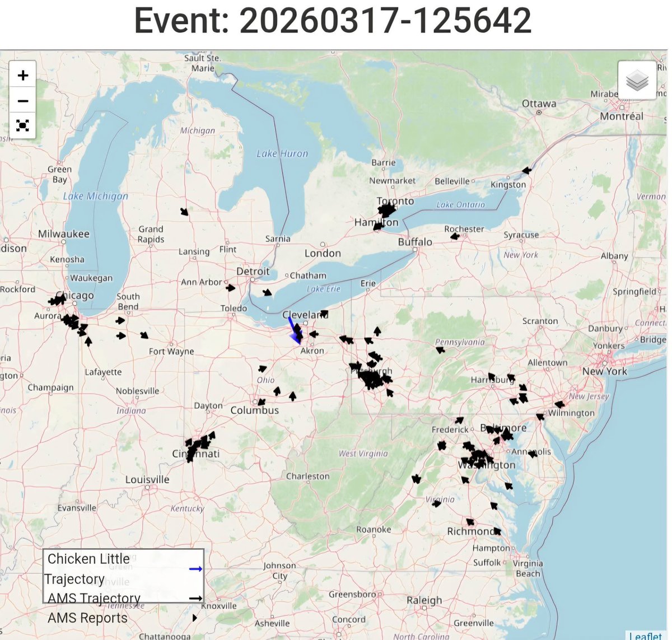Click the London city label

pos(323,253)
